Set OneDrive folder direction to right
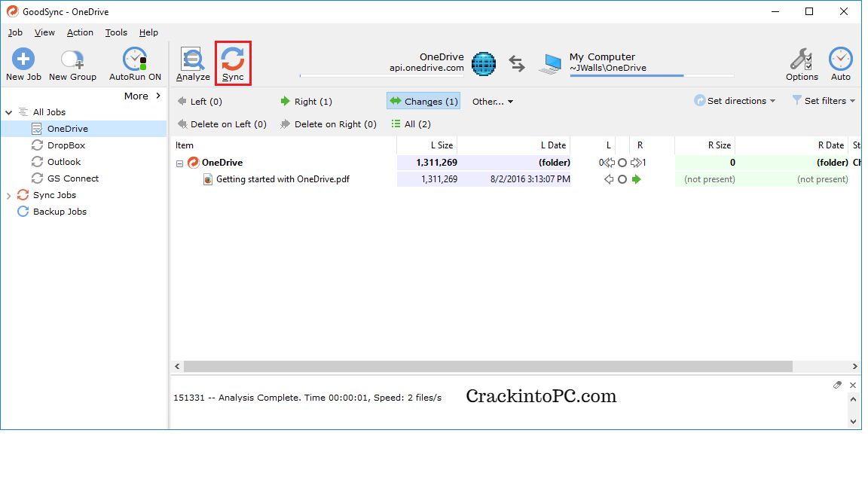Image resolution: width=868 pixels, height=488 pixels. point(636,163)
